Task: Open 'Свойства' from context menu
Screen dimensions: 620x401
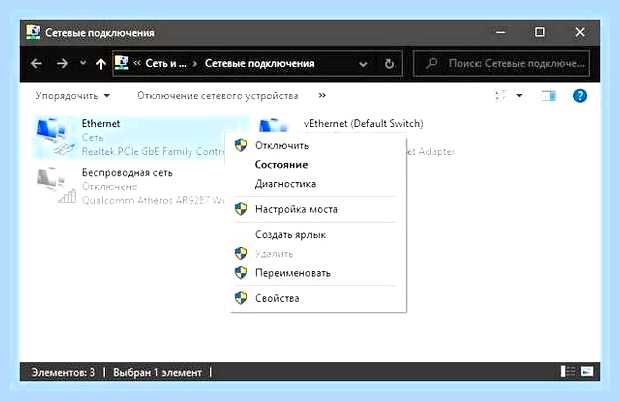Action: pos(318,298)
